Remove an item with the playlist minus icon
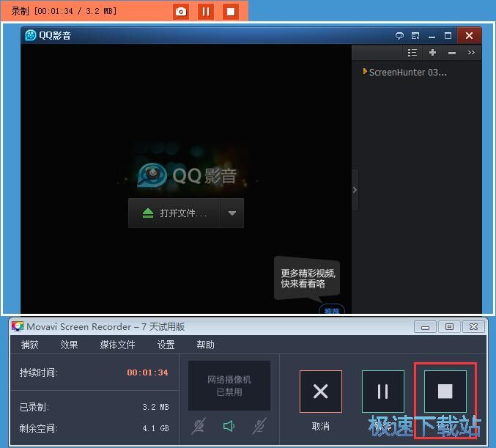The image size is (496, 448). (451, 53)
